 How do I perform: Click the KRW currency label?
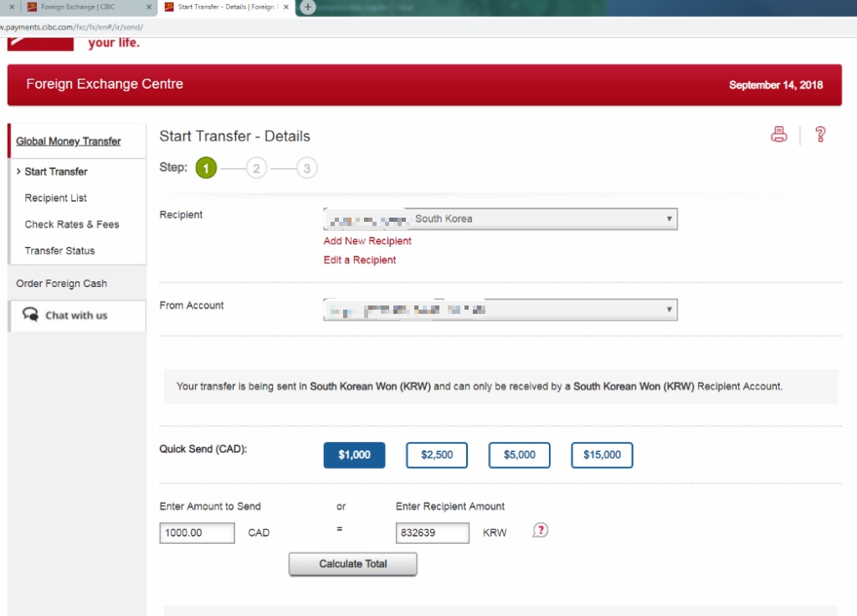click(495, 533)
